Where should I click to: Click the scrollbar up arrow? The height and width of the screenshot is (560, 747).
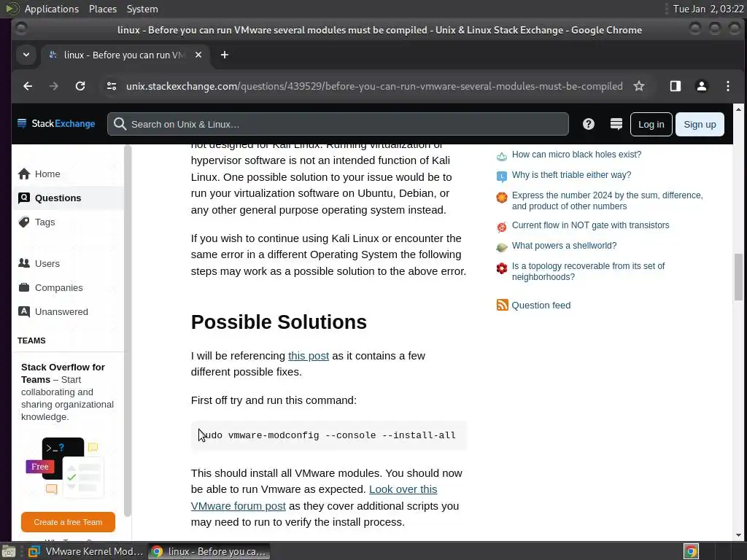pos(738,109)
